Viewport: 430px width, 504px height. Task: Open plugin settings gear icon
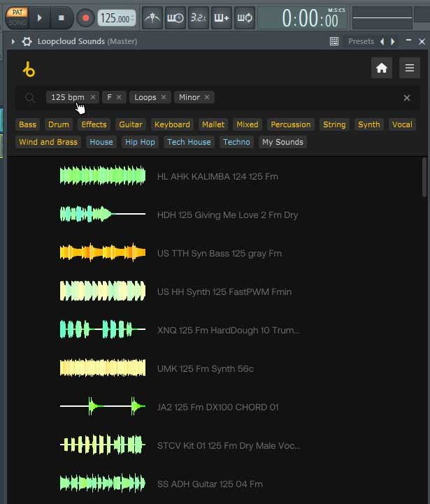[27, 41]
